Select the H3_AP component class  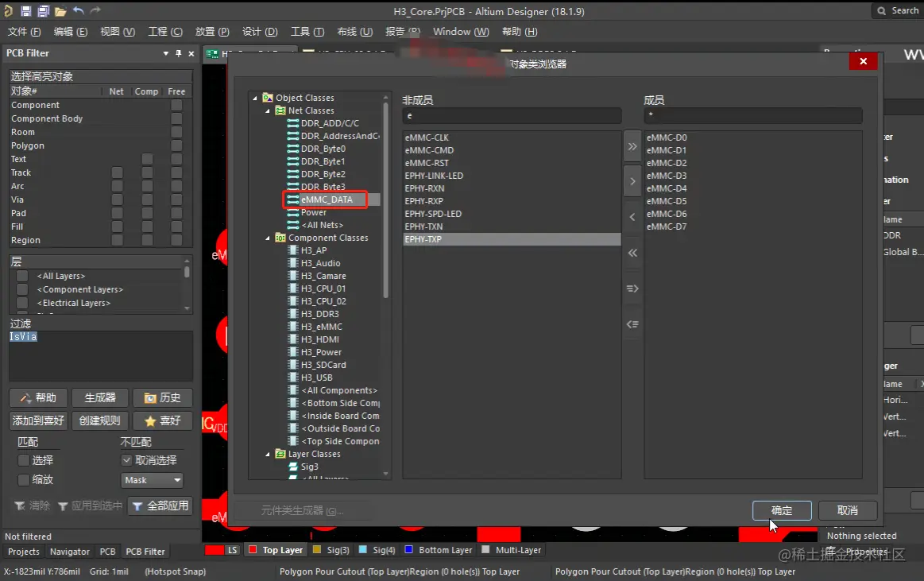314,250
